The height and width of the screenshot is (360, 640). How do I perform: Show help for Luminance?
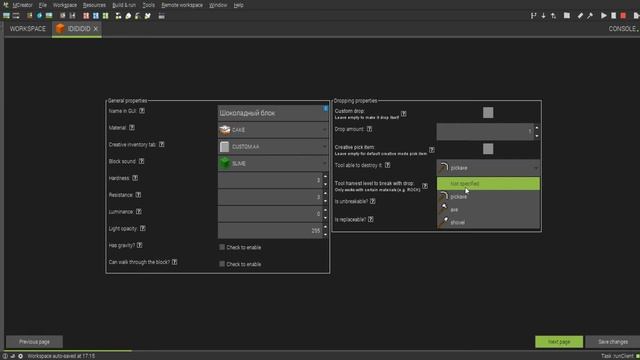[139, 211]
